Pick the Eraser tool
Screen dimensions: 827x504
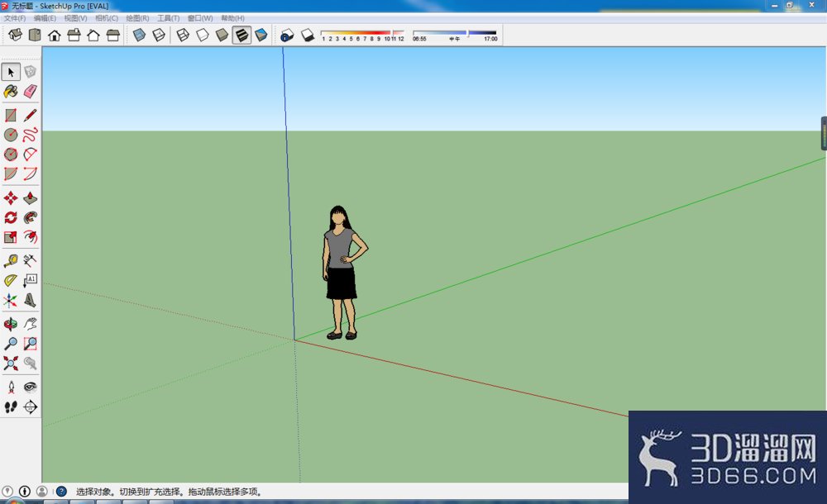pyautogui.click(x=30, y=91)
